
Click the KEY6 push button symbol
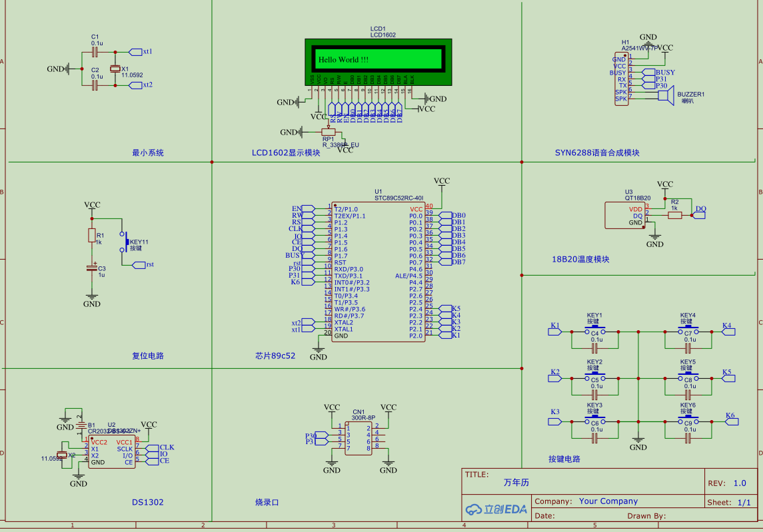coord(688,419)
